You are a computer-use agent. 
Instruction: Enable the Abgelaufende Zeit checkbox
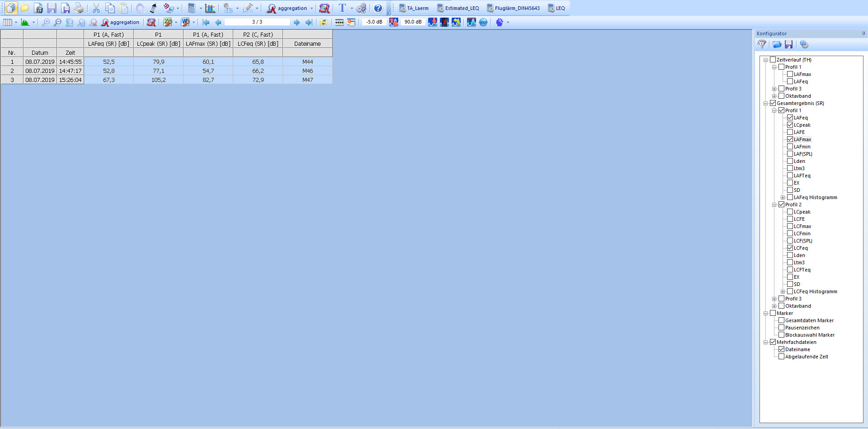pos(781,357)
